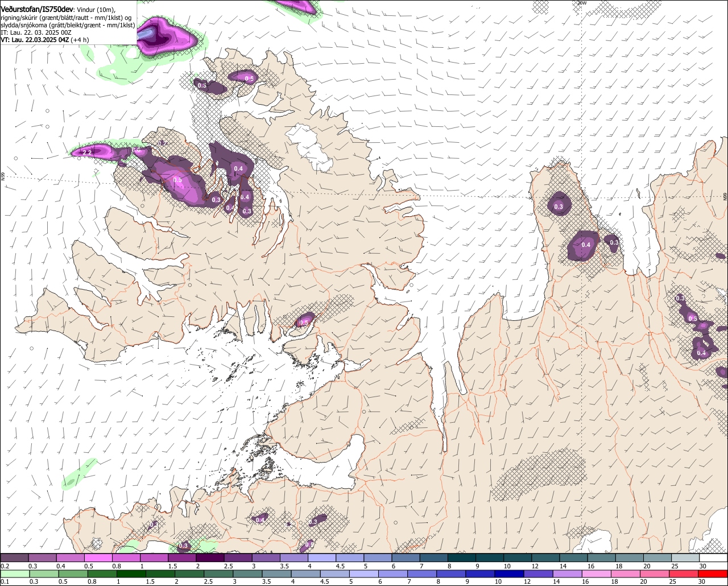This screenshot has height=586, width=728.
Task: Pick upper scale dark purple swatch between 2 and 2.5
Action: [x=210, y=558]
